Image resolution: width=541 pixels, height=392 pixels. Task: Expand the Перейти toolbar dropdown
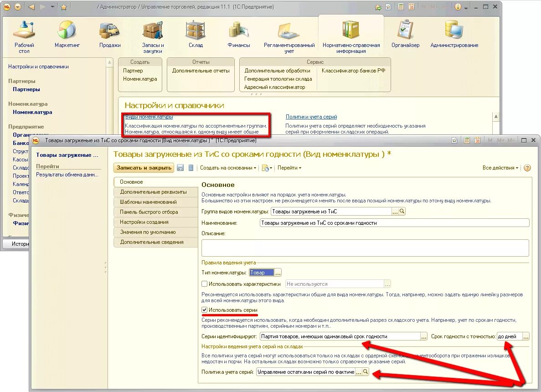(x=289, y=168)
